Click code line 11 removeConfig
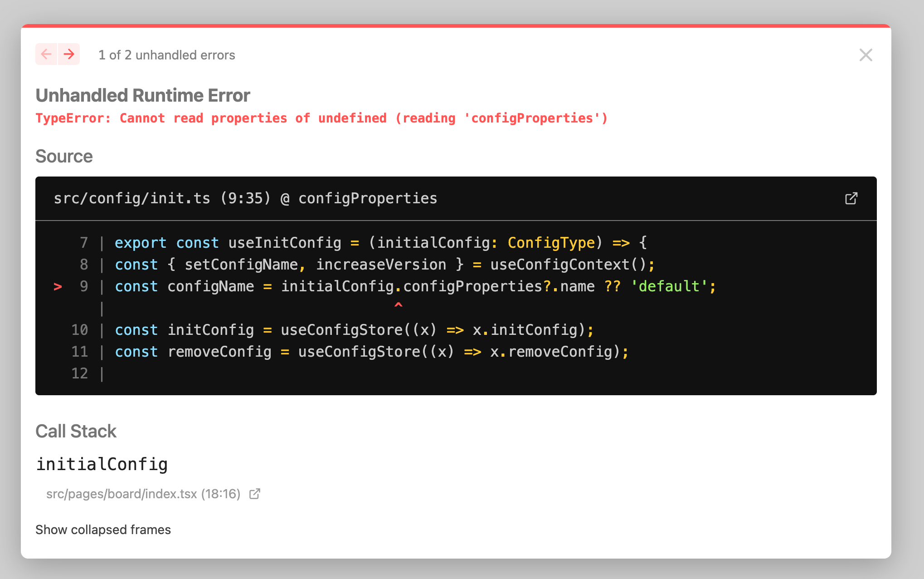Image resolution: width=924 pixels, height=579 pixels. click(372, 352)
